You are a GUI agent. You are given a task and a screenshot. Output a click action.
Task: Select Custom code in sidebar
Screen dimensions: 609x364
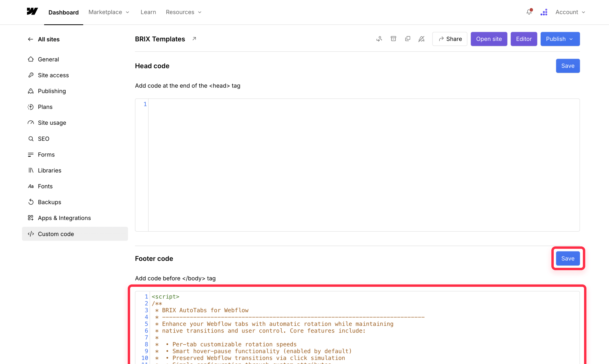[75, 234]
